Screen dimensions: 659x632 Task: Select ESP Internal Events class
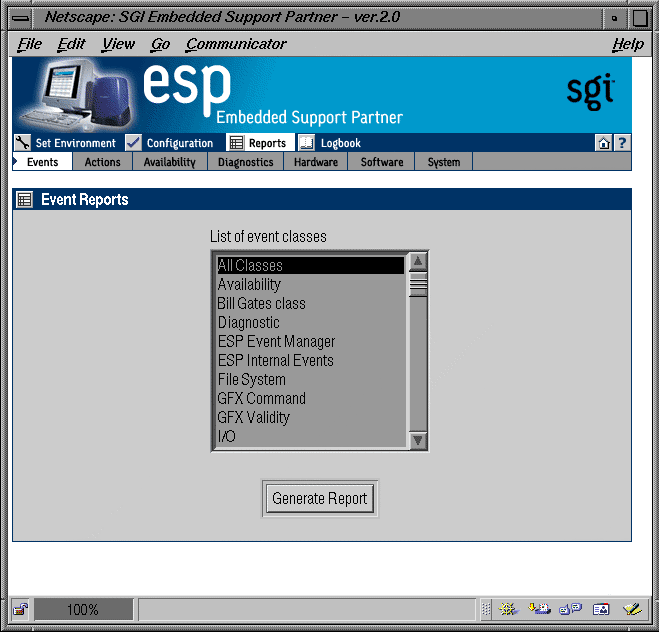(x=311, y=360)
